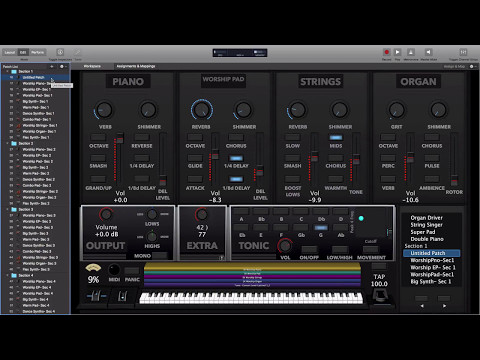The image size is (480, 360).
Task: Toggle the Metronome icon
Action: pyautogui.click(x=411, y=52)
